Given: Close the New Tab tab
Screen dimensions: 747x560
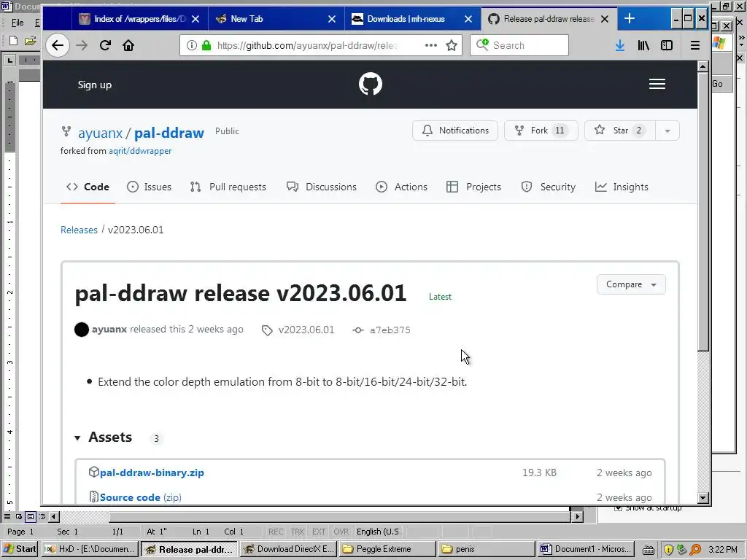Looking at the screenshot, I should tap(332, 19).
